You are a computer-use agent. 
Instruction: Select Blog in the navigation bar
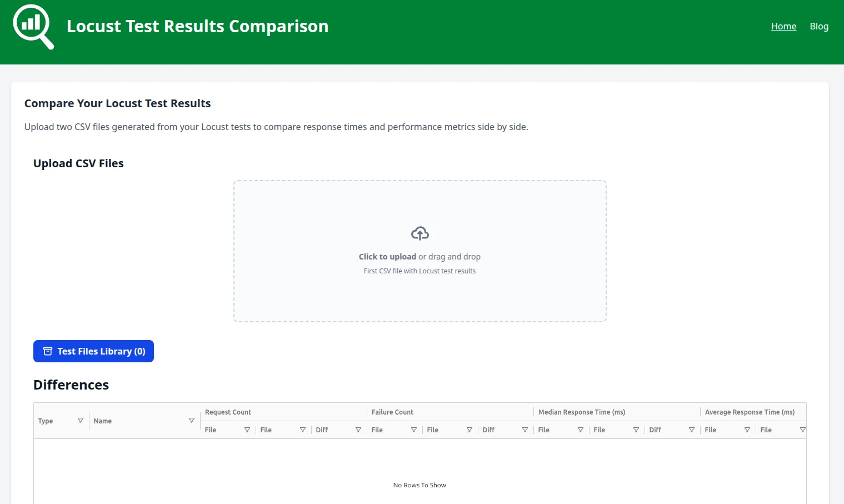tap(819, 26)
